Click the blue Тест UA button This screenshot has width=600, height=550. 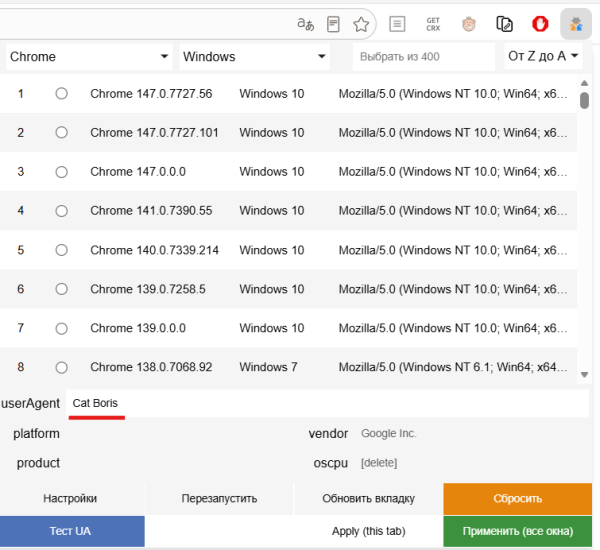(x=72, y=531)
